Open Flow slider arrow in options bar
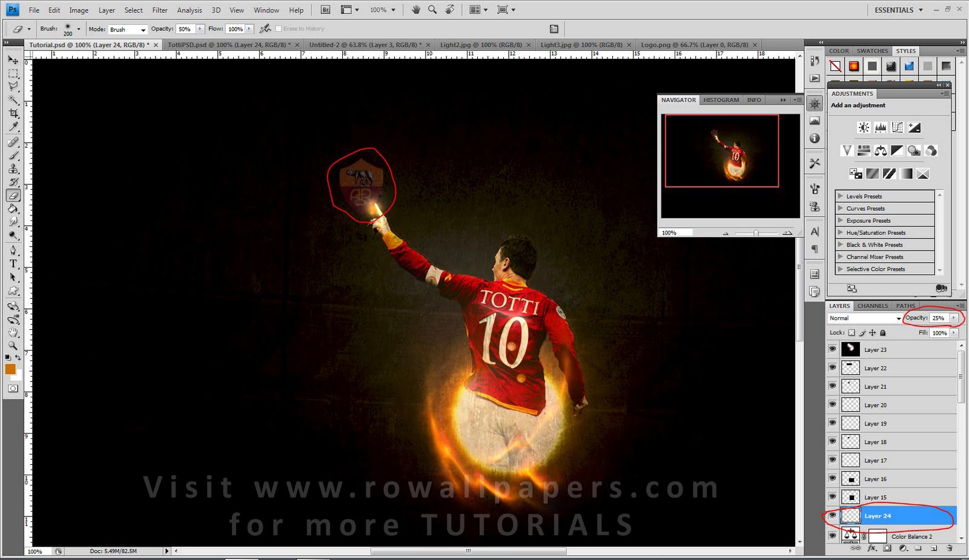Screen dimensions: 969x560 249,28
